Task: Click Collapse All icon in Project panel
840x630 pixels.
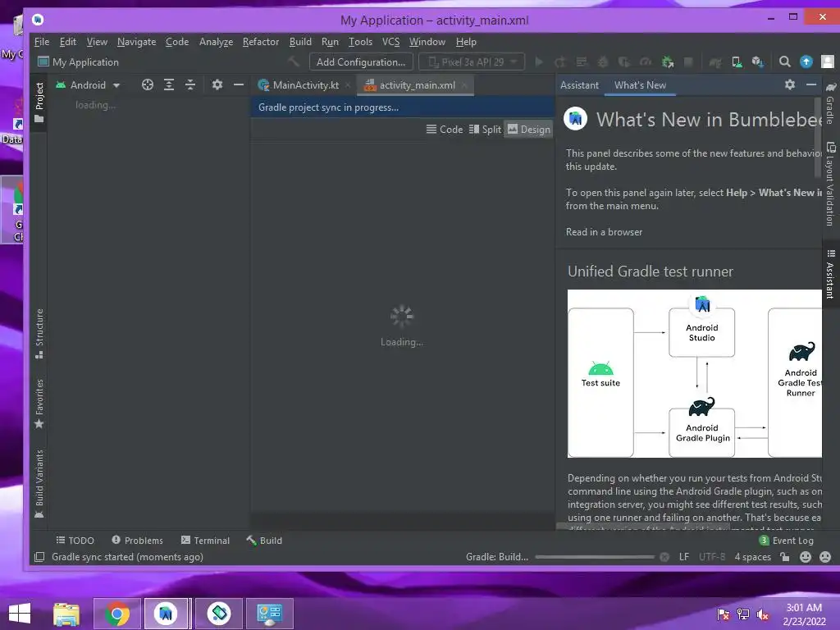Action: pos(190,84)
